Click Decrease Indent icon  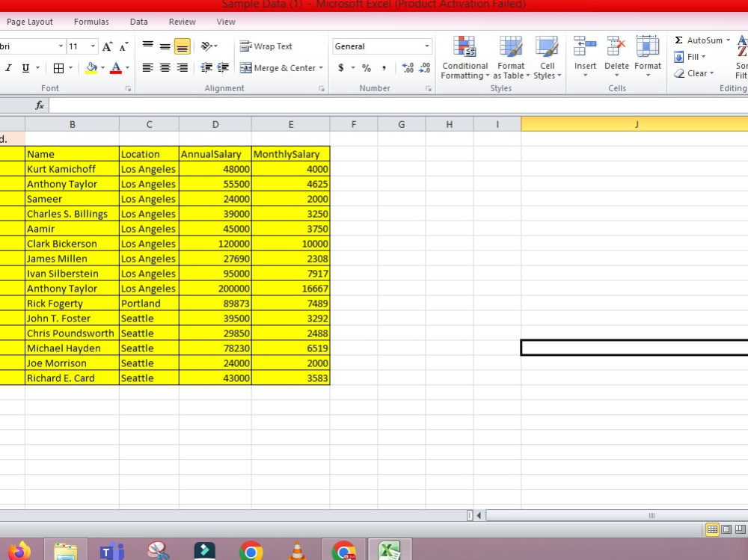tap(206, 68)
